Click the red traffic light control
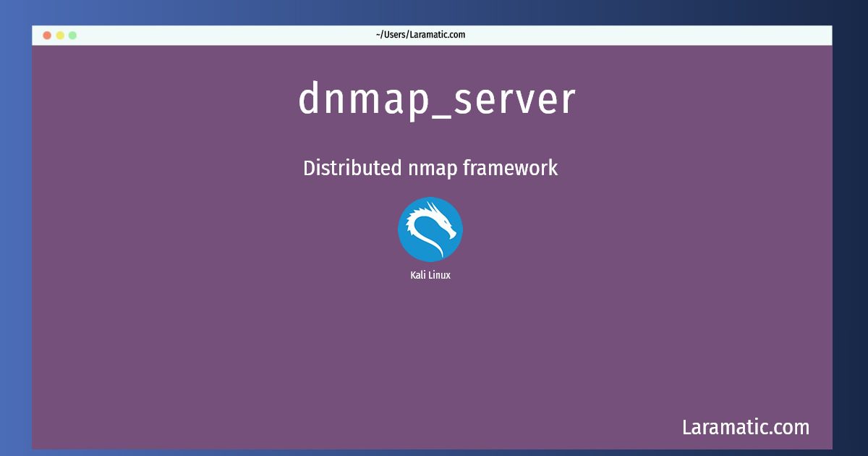The image size is (868, 456). 46,33
